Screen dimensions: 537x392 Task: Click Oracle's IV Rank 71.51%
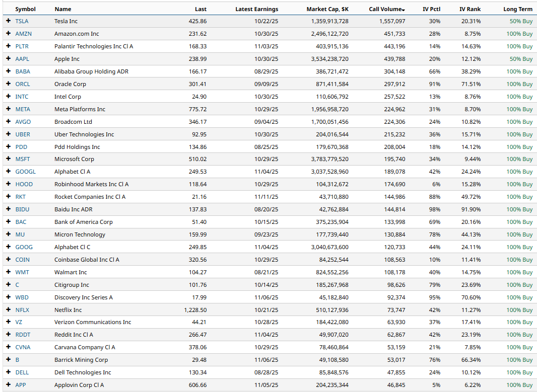pos(471,84)
